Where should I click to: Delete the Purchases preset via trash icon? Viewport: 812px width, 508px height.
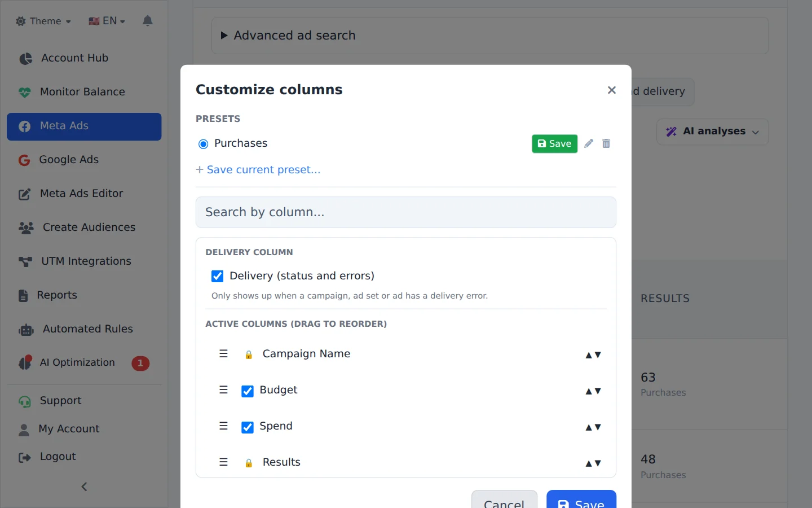pyautogui.click(x=606, y=143)
